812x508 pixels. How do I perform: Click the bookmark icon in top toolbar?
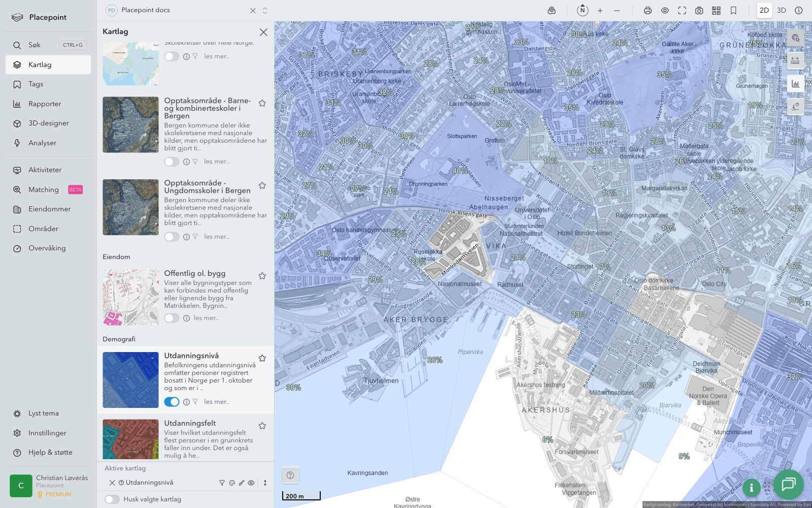click(733, 11)
